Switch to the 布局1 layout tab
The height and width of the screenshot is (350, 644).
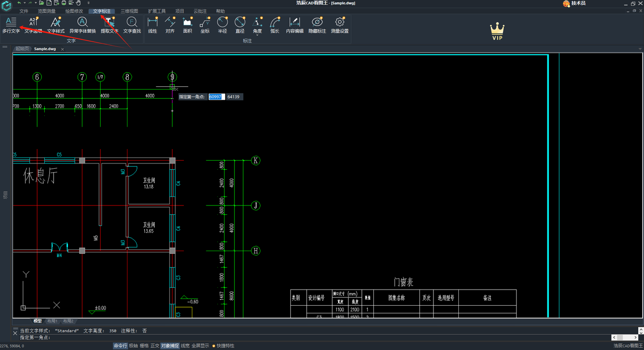pos(52,321)
